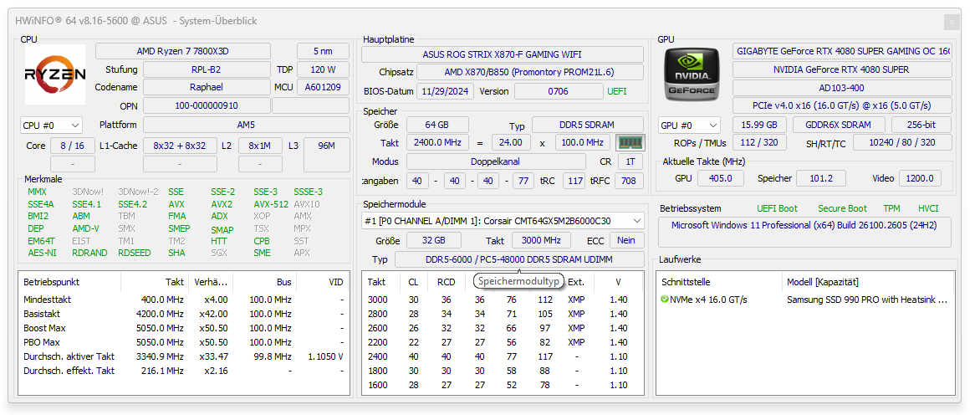Viewport: 980px width, 415px height.
Task: Click the Betriebspunkt column header
Action: (x=70, y=282)
